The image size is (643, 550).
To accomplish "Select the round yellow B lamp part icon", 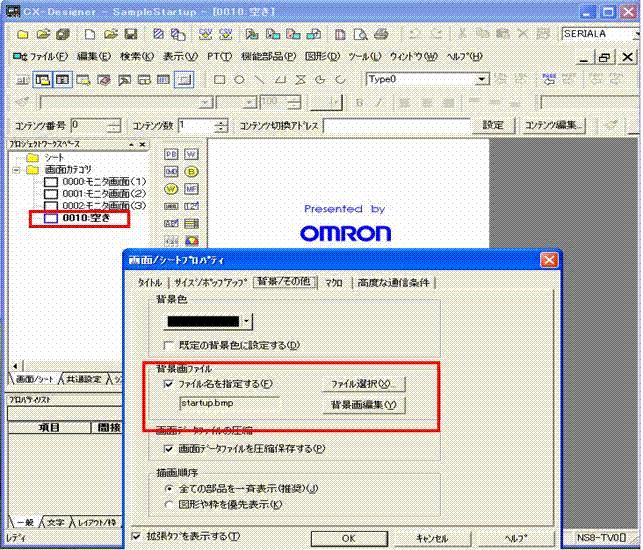I will click(191, 171).
